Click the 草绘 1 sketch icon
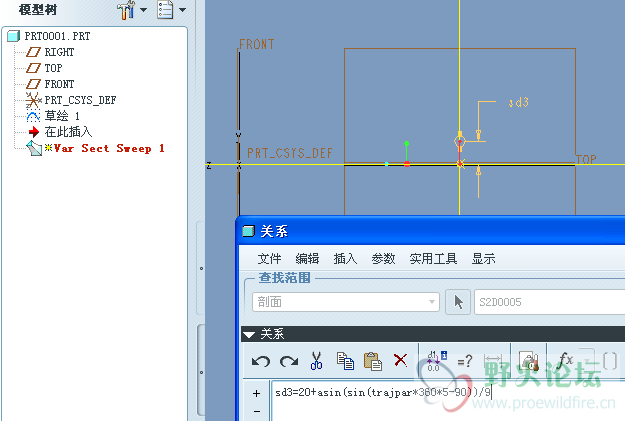Viewport: 625px width, 421px height. (33, 116)
